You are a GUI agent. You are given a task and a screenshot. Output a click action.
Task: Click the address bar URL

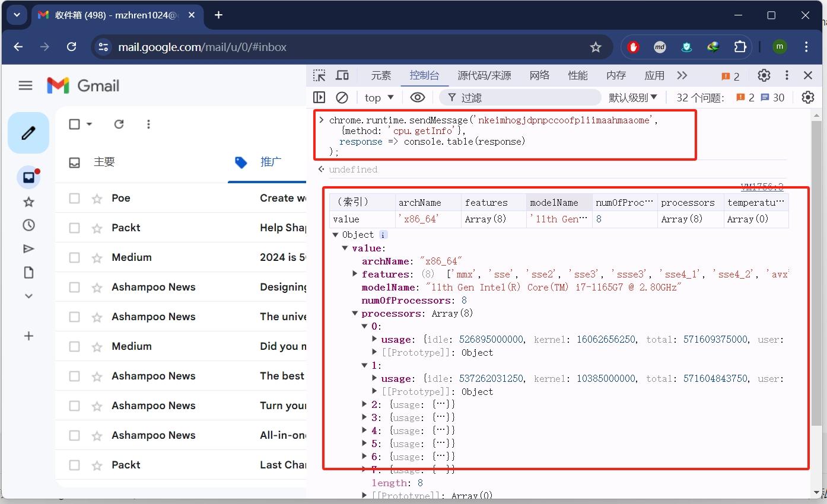tap(202, 47)
